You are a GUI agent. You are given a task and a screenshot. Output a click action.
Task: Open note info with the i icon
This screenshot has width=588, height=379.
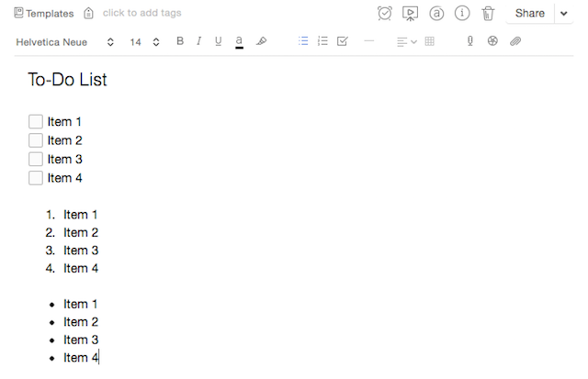(462, 14)
